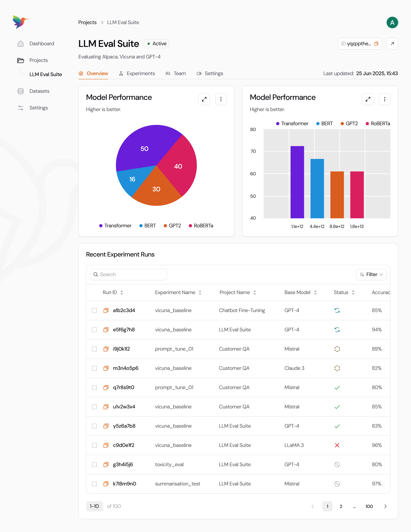Open project in external link arrow
Image resolution: width=411 pixels, height=532 pixels.
[x=392, y=44]
